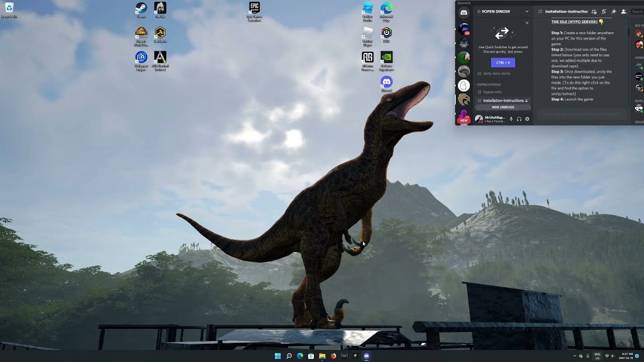The image size is (644, 362).
Task: Open Firefox from the taskbar
Action: (333, 356)
